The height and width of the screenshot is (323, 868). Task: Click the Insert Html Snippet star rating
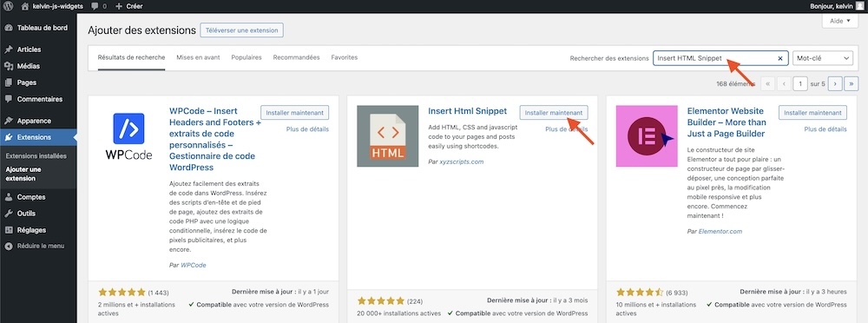click(x=381, y=300)
